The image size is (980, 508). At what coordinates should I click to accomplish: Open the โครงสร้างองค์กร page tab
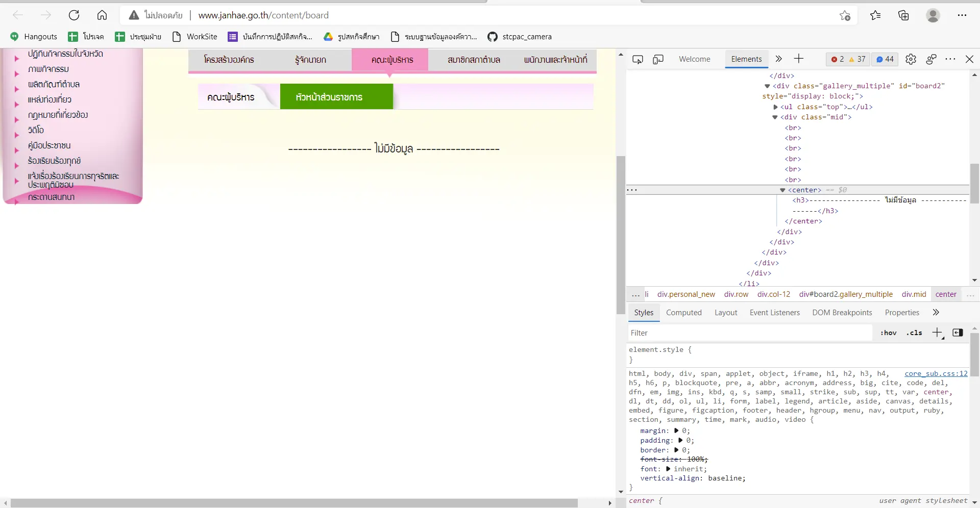229,60
